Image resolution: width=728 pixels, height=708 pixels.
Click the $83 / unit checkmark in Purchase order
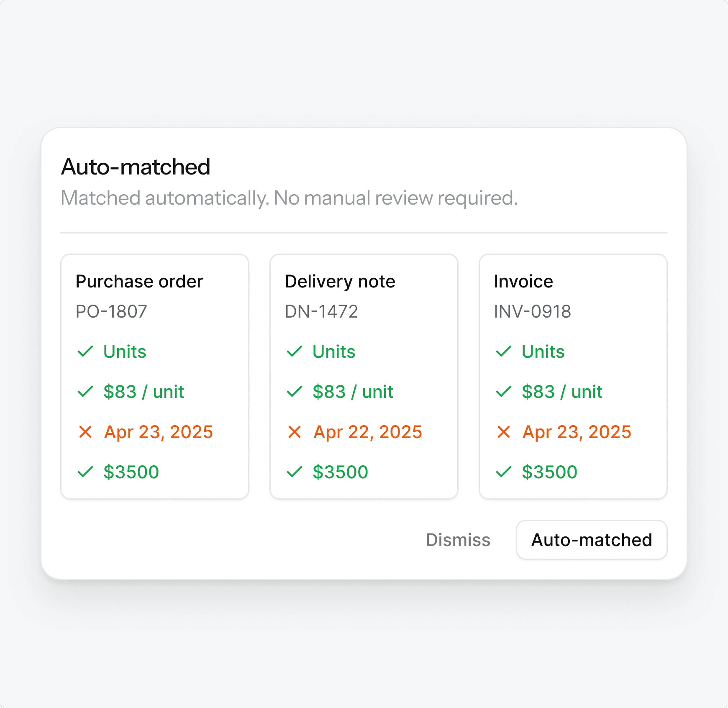[85, 392]
